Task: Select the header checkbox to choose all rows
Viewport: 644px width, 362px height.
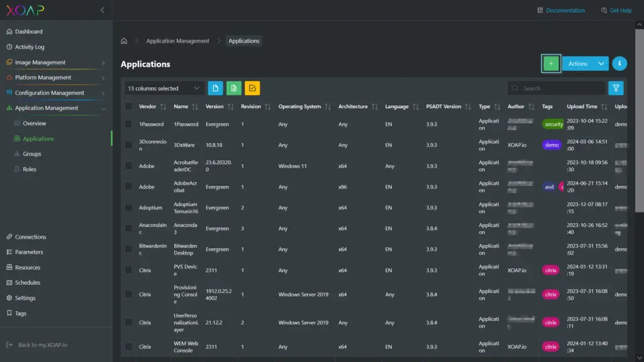Action: (130, 106)
